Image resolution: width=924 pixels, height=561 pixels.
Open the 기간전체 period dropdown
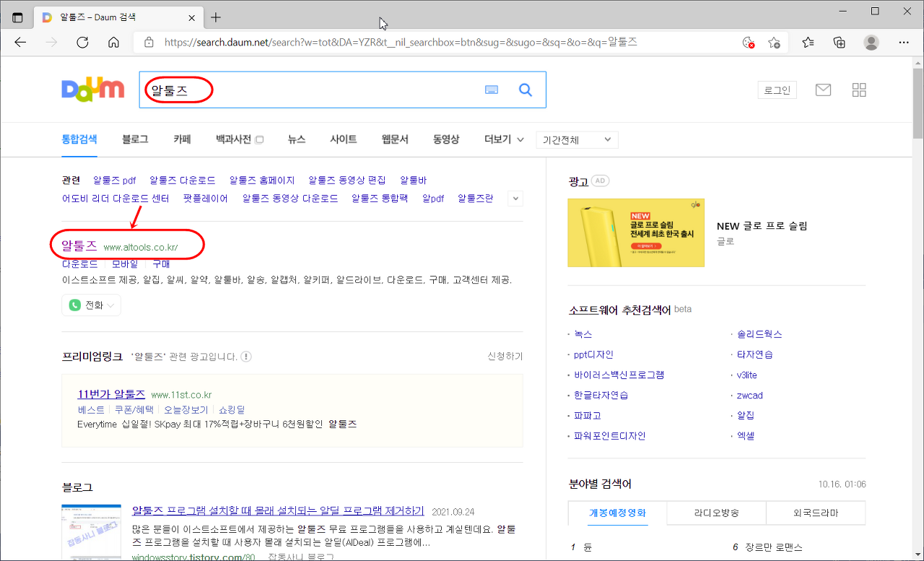coord(577,140)
